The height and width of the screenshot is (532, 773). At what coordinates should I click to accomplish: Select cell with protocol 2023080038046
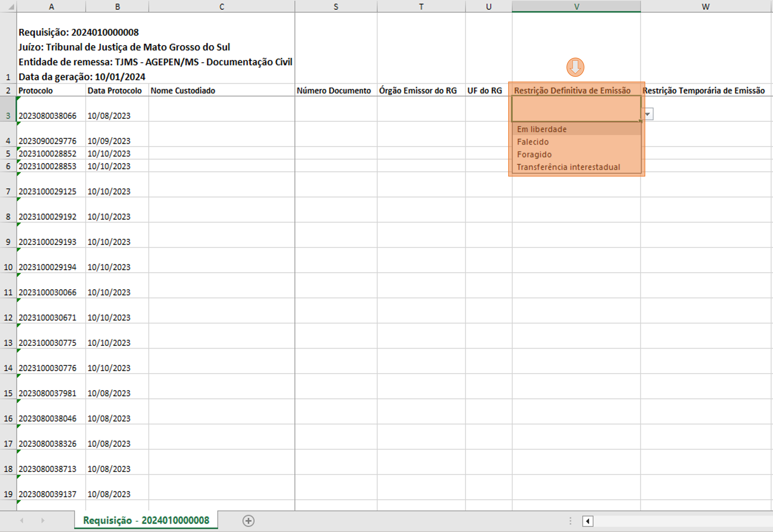(51, 412)
